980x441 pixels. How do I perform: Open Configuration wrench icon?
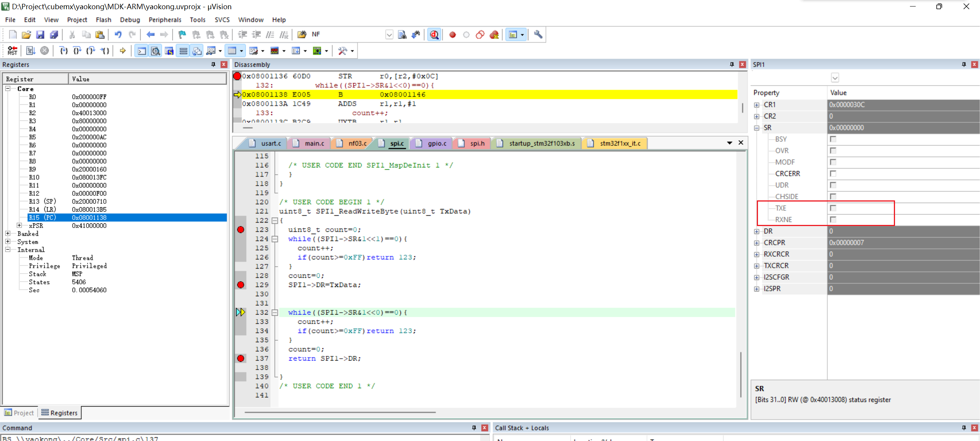[x=538, y=34]
